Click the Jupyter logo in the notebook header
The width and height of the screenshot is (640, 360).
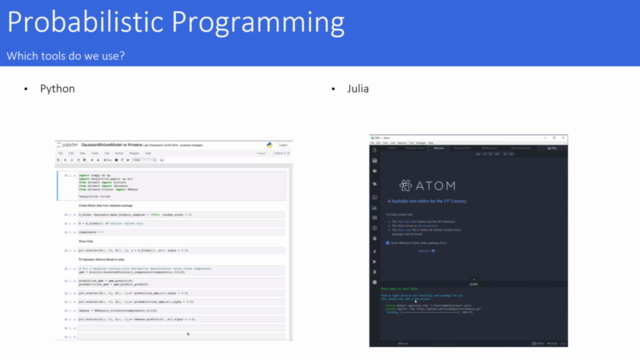[x=67, y=145]
